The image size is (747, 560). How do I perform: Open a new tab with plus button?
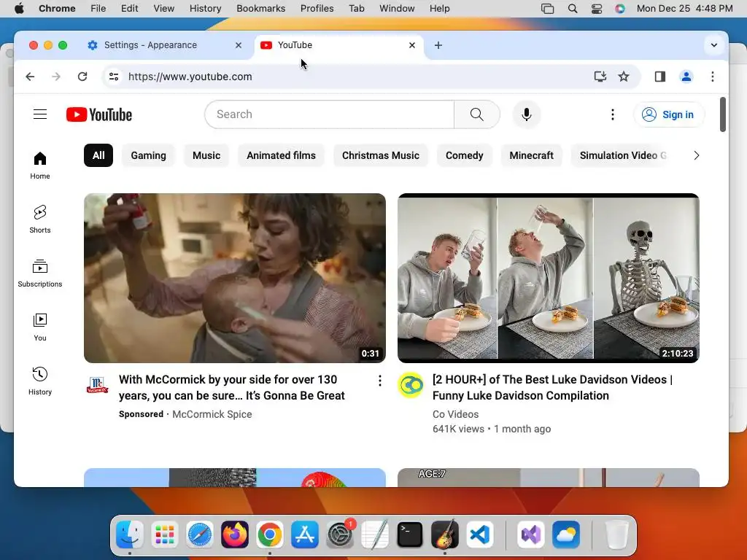pos(438,45)
